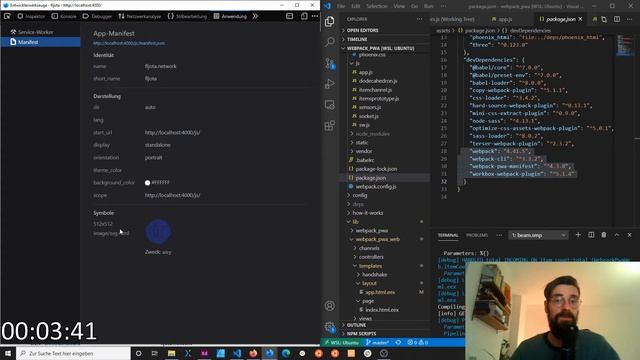Open the Konsole tab in DevTools
The width and height of the screenshot is (640, 360).
64,16
